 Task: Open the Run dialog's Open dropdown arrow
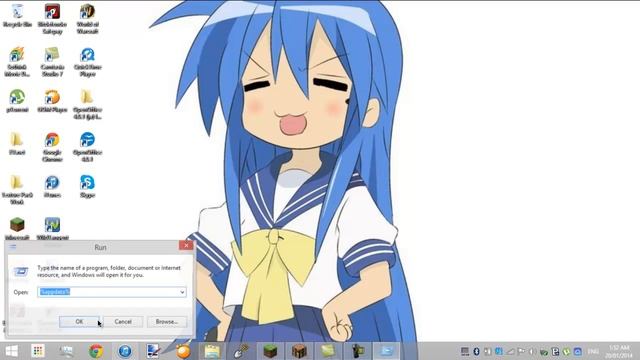point(182,292)
